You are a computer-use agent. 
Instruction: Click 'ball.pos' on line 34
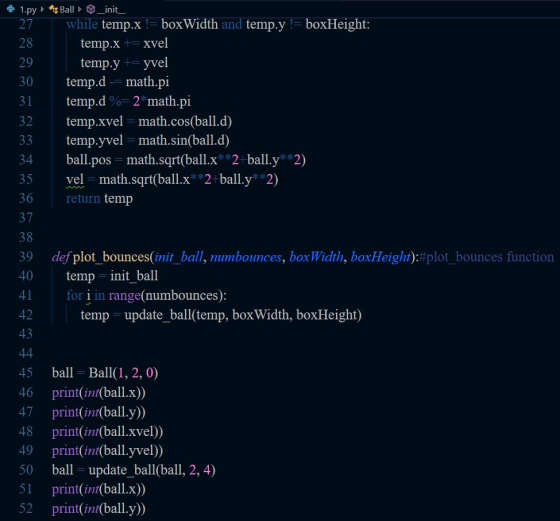(89, 160)
